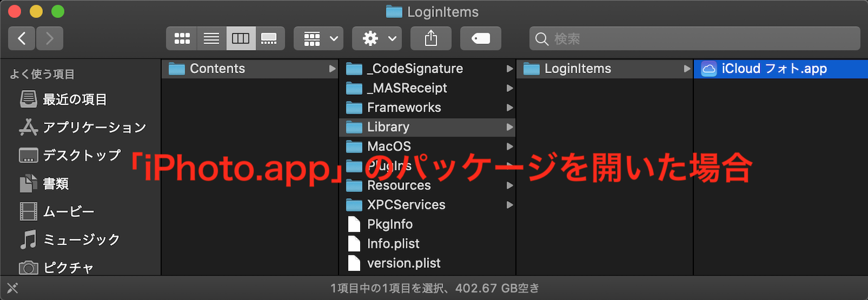Click the 最近の項目 sidebar icon

28,99
